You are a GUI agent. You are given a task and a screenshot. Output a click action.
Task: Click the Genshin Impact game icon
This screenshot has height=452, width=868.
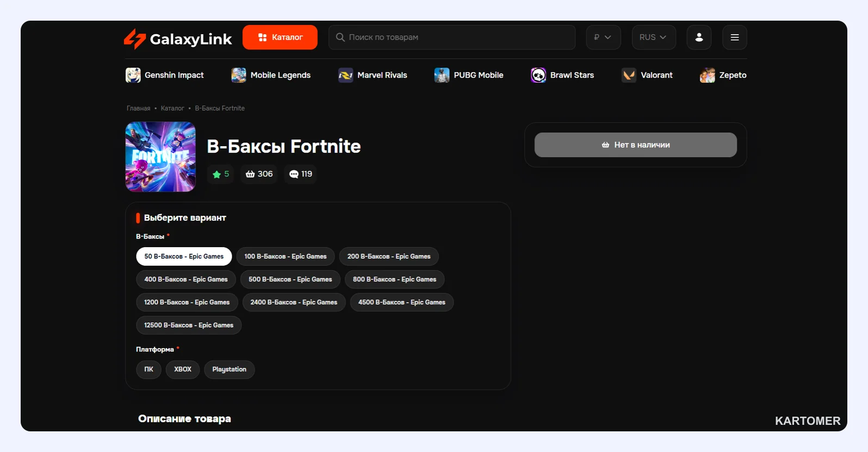pyautogui.click(x=133, y=75)
